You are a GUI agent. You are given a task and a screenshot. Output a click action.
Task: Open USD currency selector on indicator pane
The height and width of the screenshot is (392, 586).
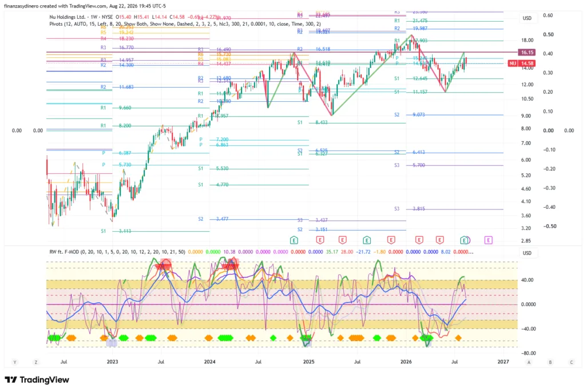coord(527,253)
